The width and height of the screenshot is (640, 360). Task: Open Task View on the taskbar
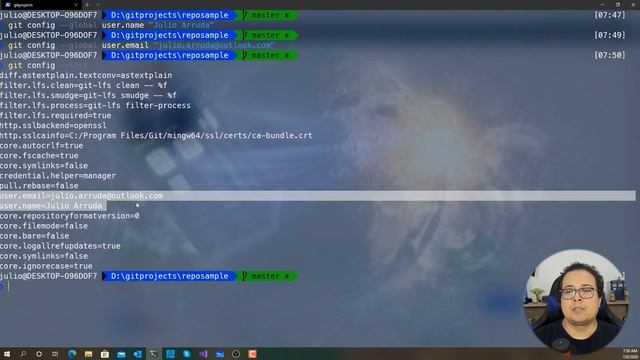point(55,354)
